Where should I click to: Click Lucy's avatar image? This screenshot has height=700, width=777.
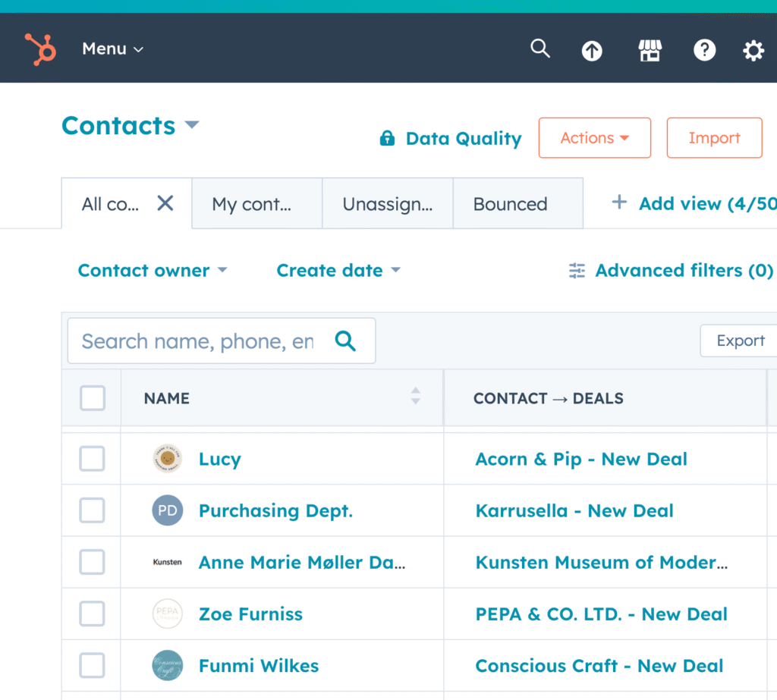pos(168,458)
